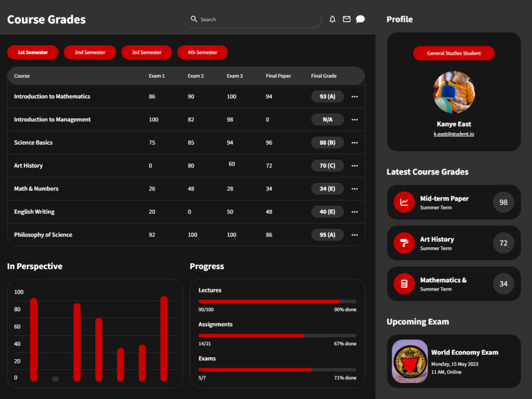Select the Introduction to Mathematics course name
532x399 pixels.
[x=52, y=97]
